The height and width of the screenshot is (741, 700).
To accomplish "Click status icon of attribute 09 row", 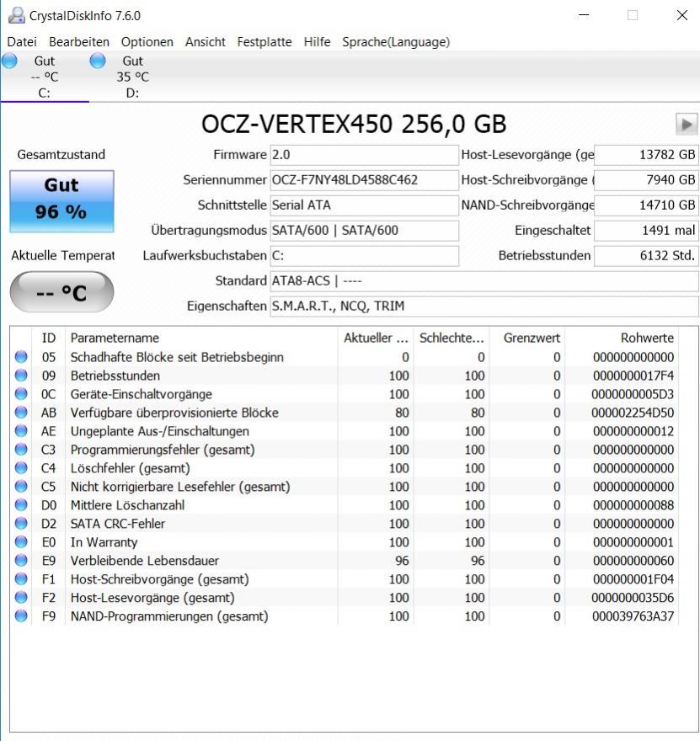I will (21, 376).
